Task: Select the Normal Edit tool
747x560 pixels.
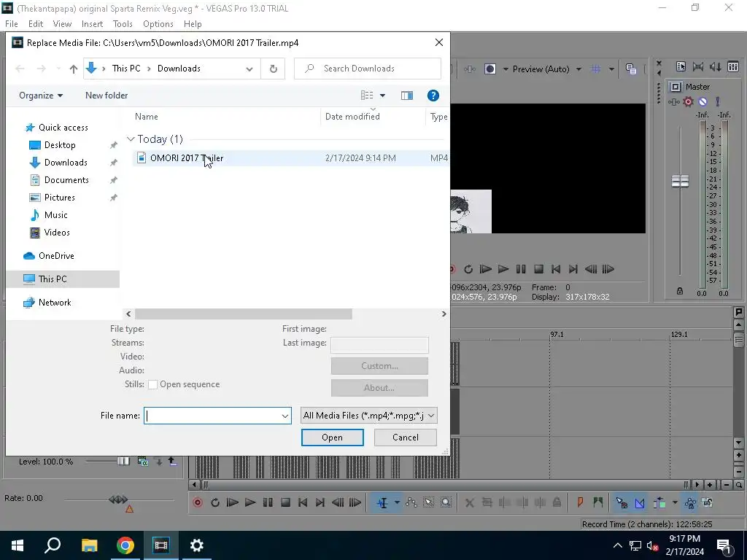Action: pos(382,502)
